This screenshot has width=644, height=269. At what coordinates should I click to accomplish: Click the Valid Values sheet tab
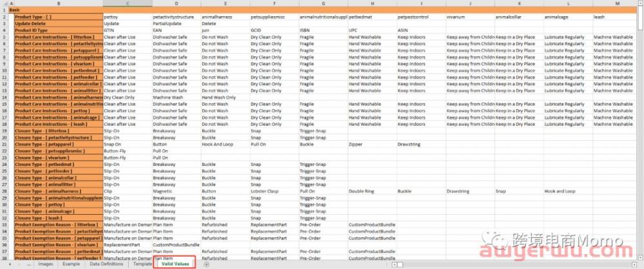[175, 264]
